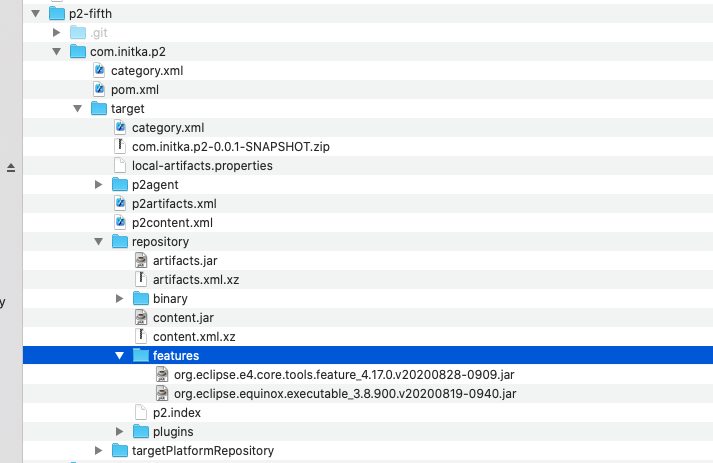Viewport: 713px width, 463px height.
Task: Click the e4.core.tools.feature jar icon
Action: tap(162, 374)
